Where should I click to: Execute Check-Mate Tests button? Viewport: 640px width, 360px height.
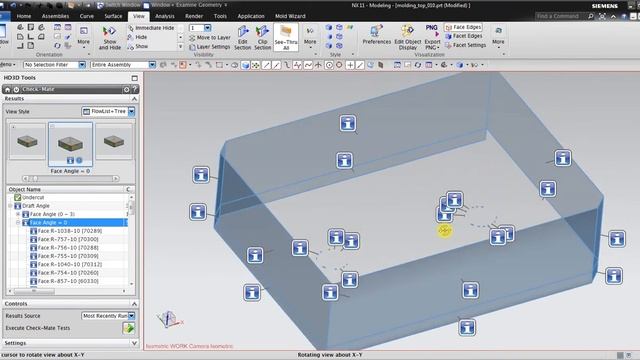tap(129, 328)
